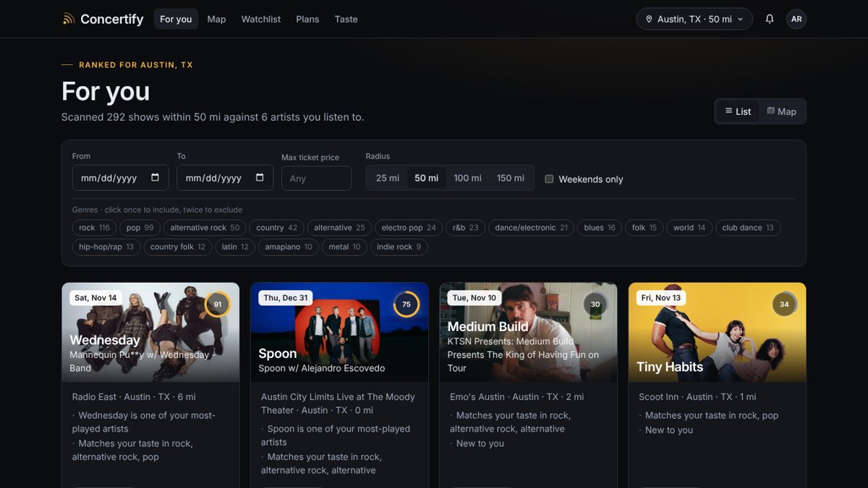Click the Sat, Nov 14 date badge
Viewport: 868px width, 488px height.
coord(95,298)
